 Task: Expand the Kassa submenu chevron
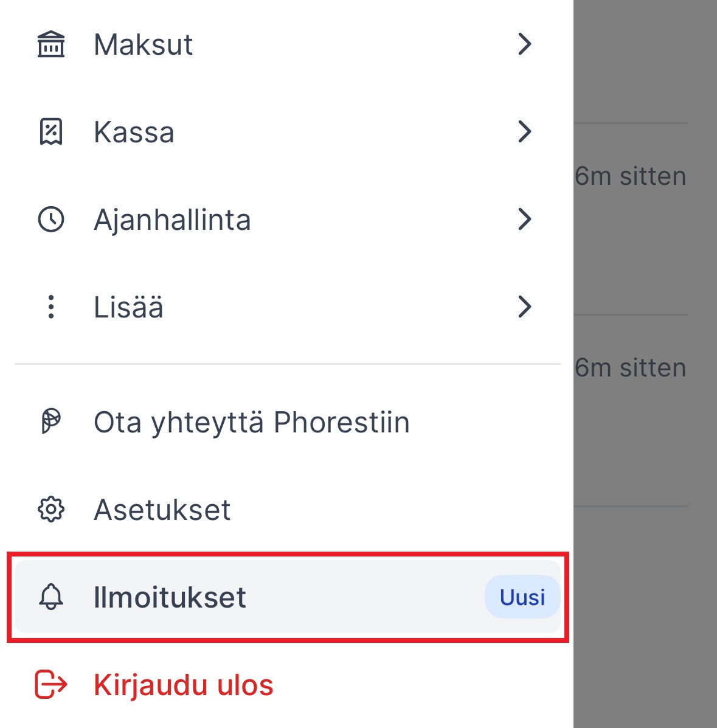[x=524, y=132]
